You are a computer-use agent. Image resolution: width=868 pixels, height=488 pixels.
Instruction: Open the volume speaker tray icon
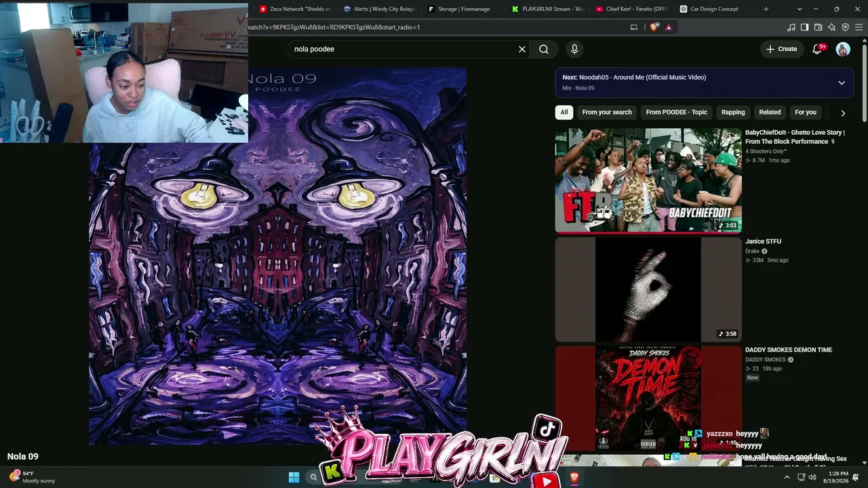[812, 477]
